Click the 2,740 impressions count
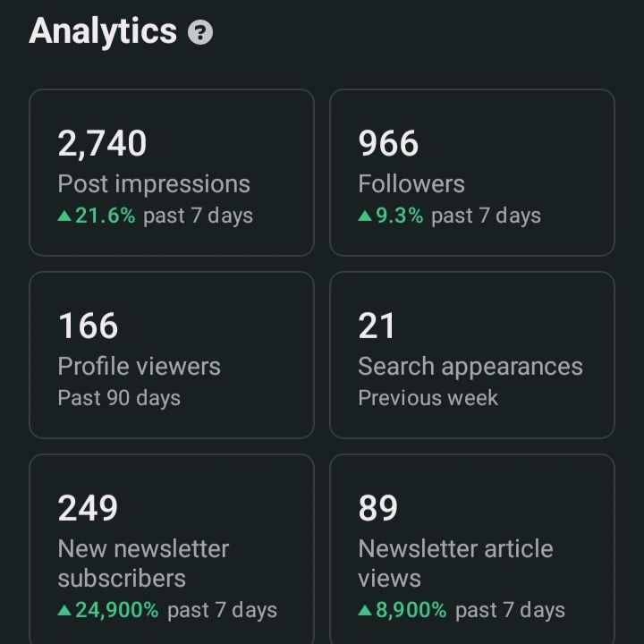 click(x=102, y=143)
